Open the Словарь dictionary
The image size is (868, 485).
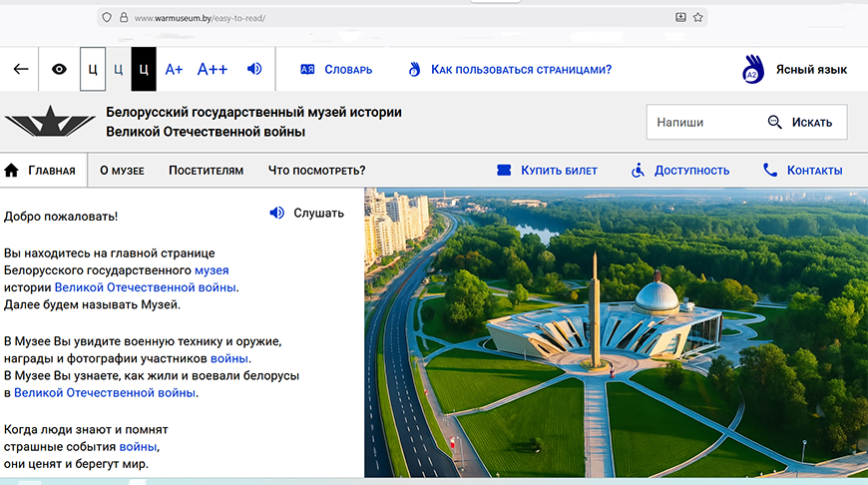coord(336,70)
